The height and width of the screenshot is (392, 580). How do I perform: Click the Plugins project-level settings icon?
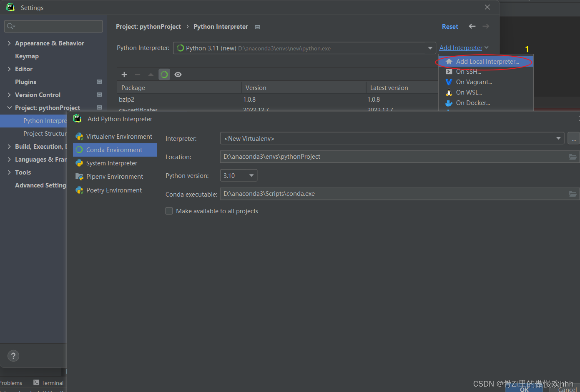pyautogui.click(x=99, y=82)
